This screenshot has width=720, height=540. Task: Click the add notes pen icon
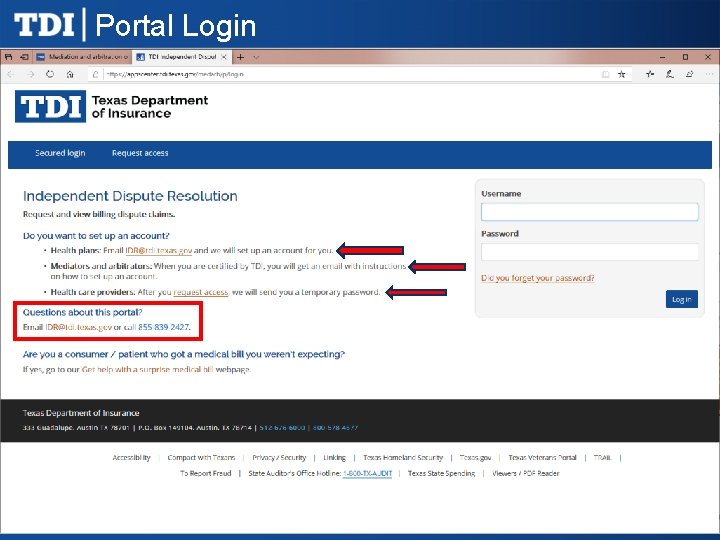(670, 74)
